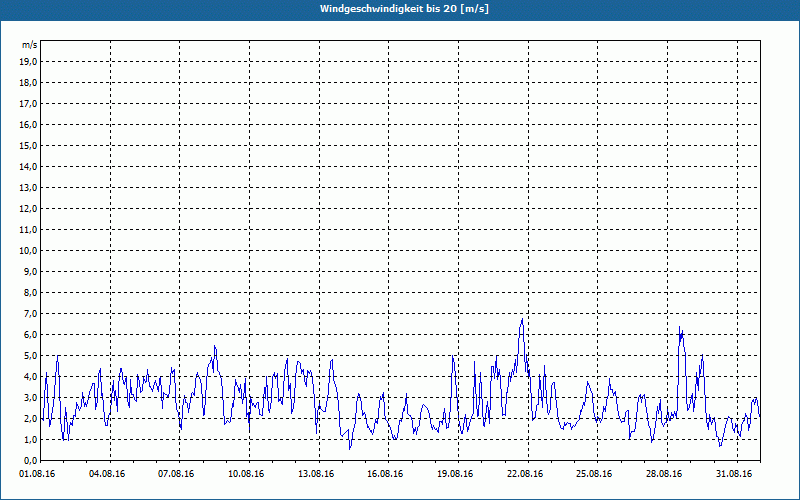Select the 4,0 y-axis value
This screenshot has height=500, width=800.
coord(30,377)
